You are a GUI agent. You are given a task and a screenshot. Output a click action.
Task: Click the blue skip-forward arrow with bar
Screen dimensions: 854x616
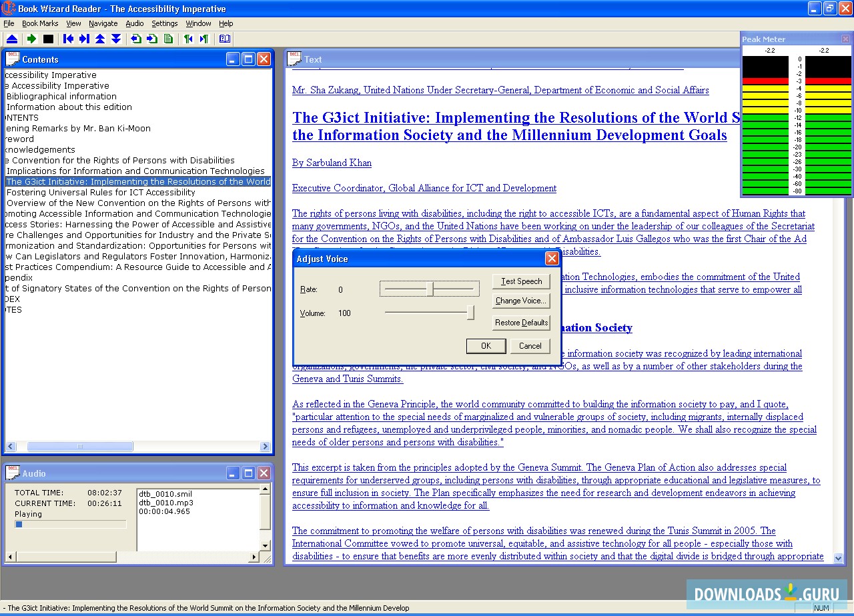coord(84,39)
